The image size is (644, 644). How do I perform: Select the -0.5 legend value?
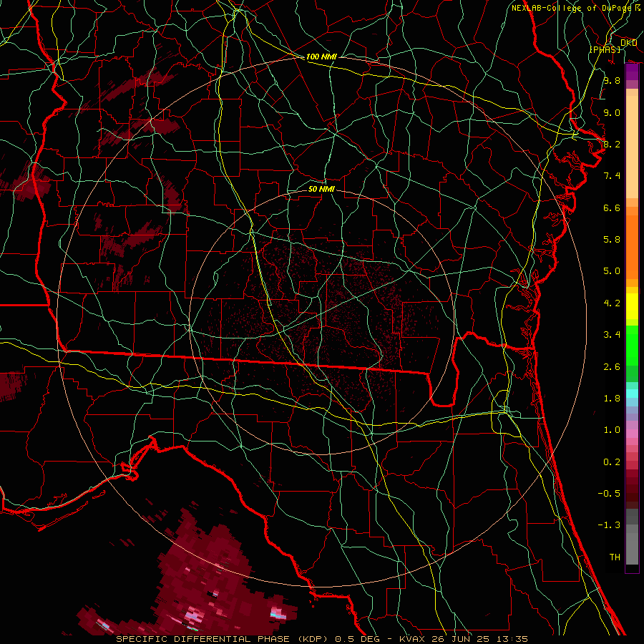click(x=609, y=494)
